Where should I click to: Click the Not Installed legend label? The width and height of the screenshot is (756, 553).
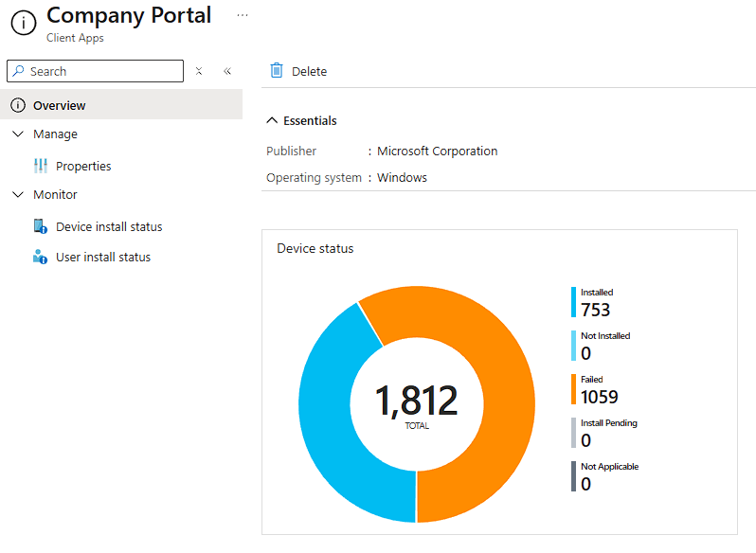click(x=605, y=336)
